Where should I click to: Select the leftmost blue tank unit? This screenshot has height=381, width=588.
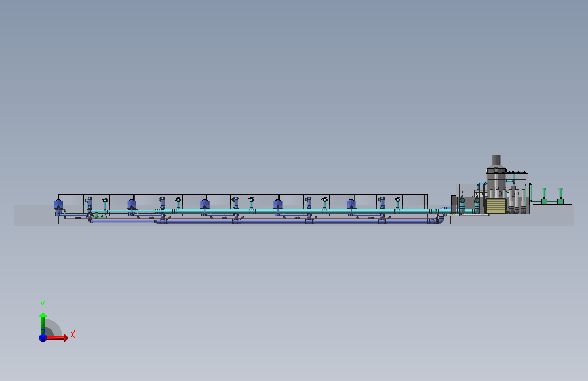pyautogui.click(x=58, y=207)
